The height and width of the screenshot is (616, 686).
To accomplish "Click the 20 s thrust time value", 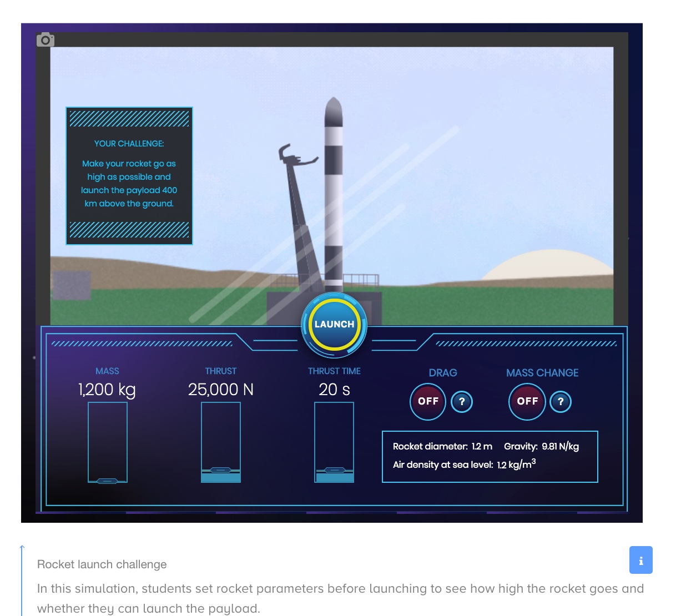I will 334,388.
